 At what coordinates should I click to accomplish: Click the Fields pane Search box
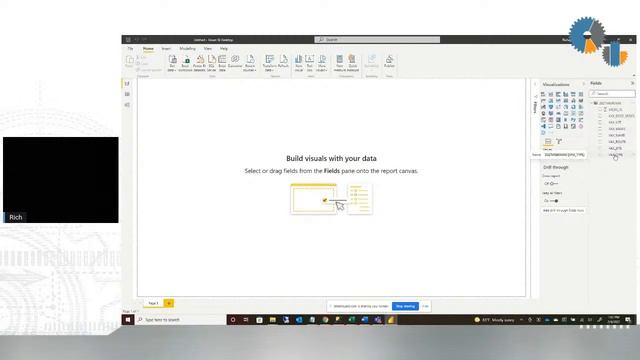pos(612,94)
